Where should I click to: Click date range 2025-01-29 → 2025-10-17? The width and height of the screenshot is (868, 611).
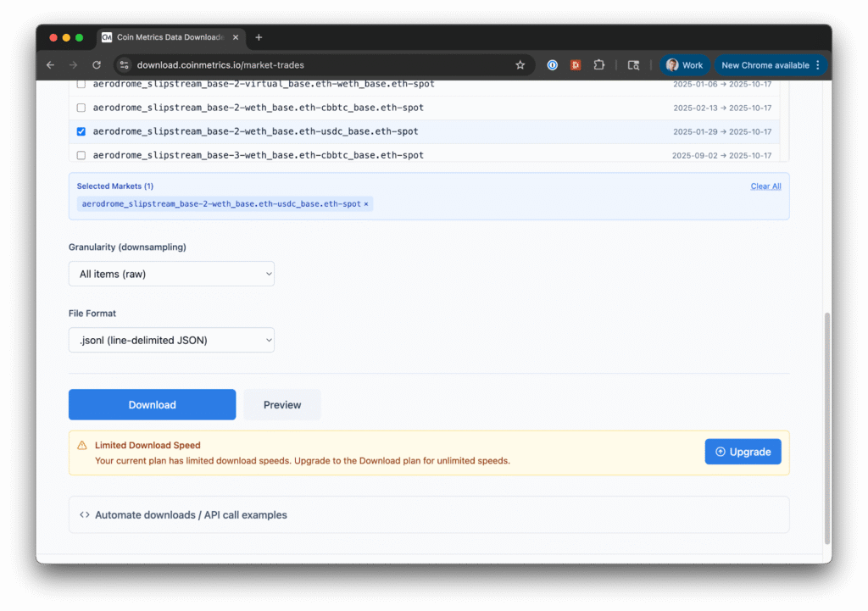(722, 131)
